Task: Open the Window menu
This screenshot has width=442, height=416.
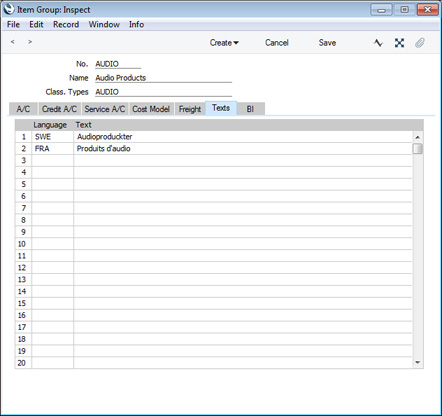Action: coord(104,24)
